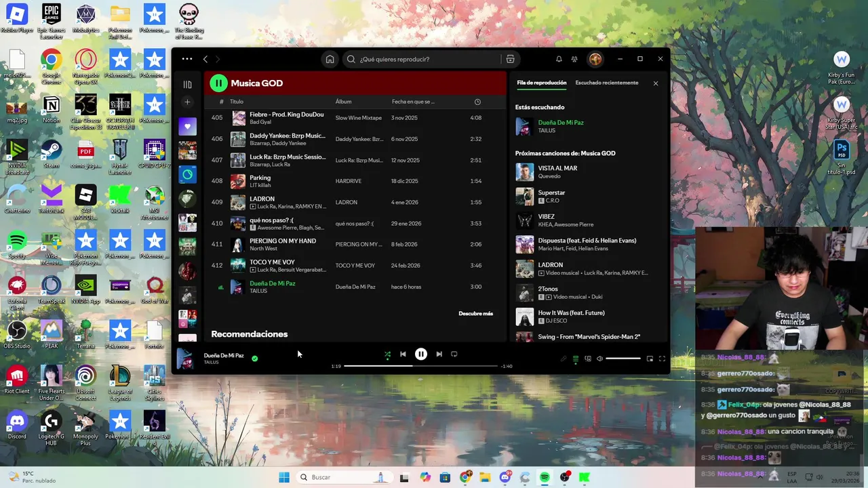Toggle shuffle in the player bar

[387, 354]
